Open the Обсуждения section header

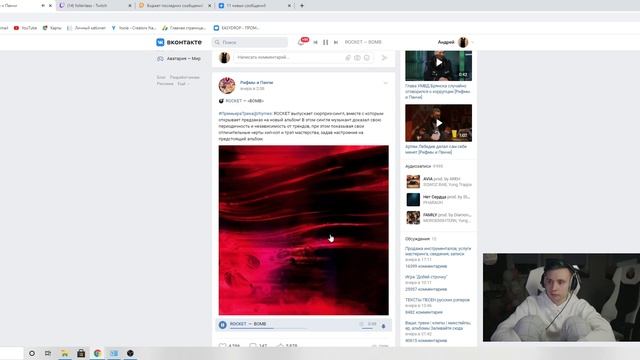[418, 239]
